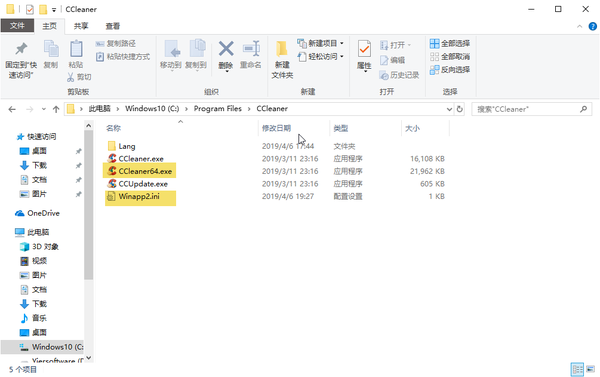Open Music (音乐) in the sidebar
600x377 pixels.
33,318
